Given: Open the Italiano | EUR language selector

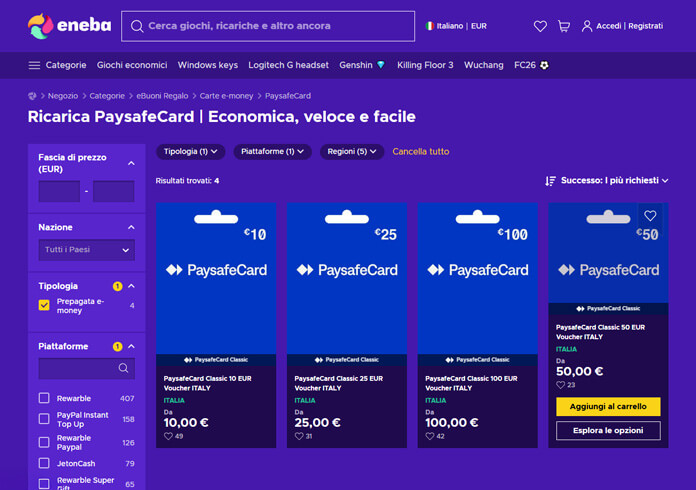Looking at the screenshot, I should pyautogui.click(x=456, y=26).
